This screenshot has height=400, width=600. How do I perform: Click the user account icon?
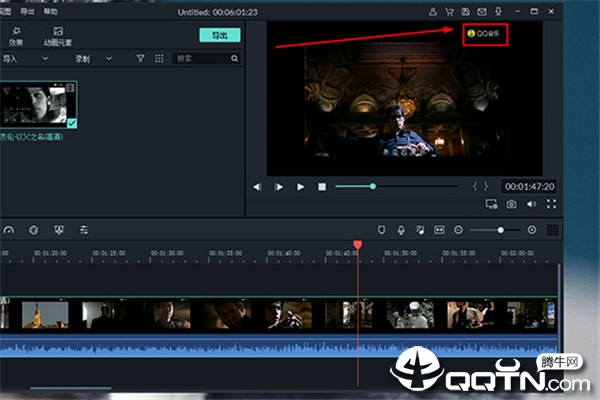tap(433, 12)
